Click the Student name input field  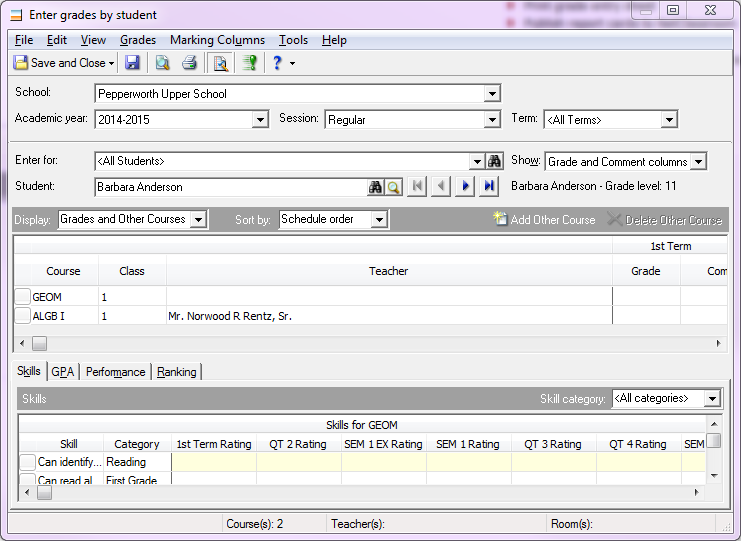(x=231, y=187)
